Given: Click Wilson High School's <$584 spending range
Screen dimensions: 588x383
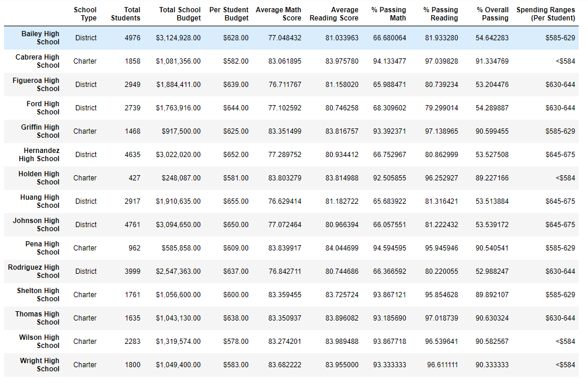Looking at the screenshot, I should pos(565,342).
